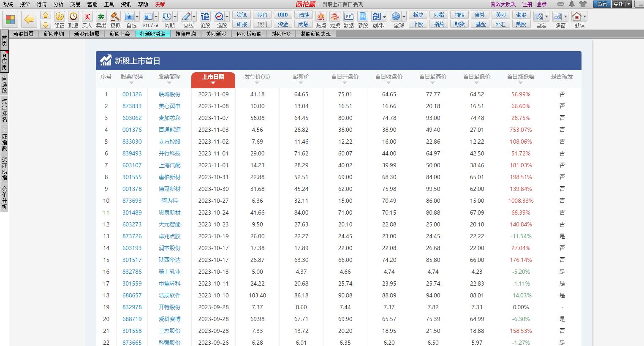Sort the table by 发行价(元) column
The image size is (644, 346).
pyautogui.click(x=257, y=77)
